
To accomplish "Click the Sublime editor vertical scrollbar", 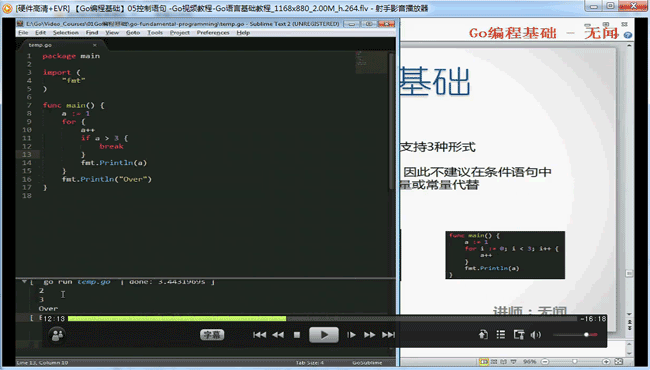I will click(391, 121).
